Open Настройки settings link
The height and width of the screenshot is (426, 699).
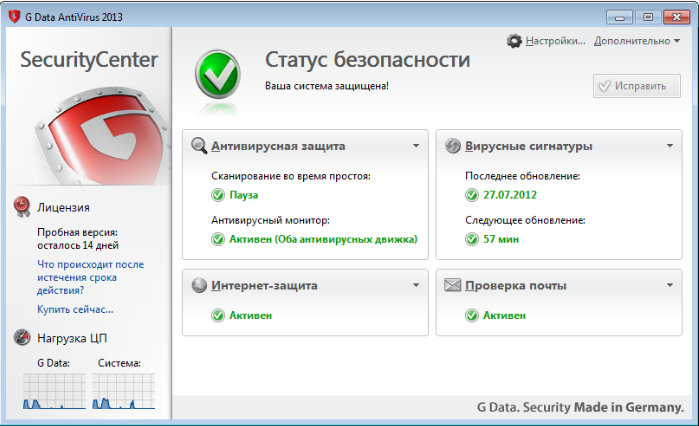click(x=555, y=41)
